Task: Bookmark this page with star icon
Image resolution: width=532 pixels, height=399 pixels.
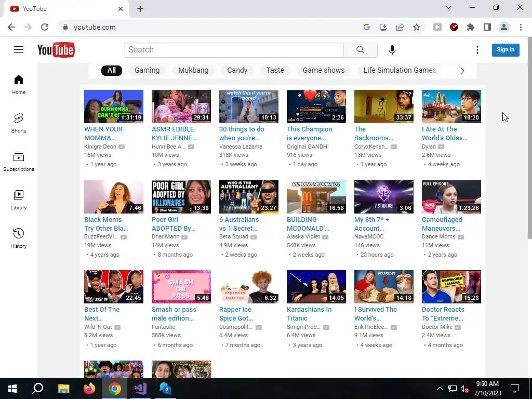Action: point(417,27)
